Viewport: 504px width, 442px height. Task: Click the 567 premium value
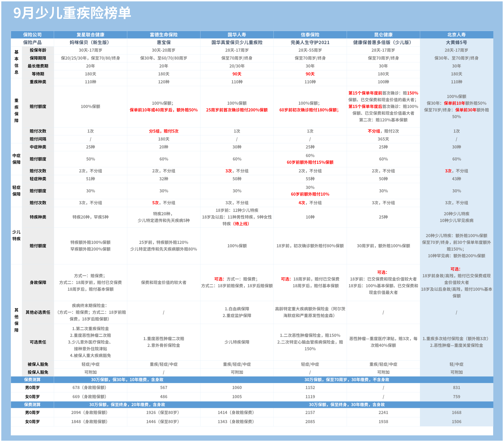pos(164,387)
